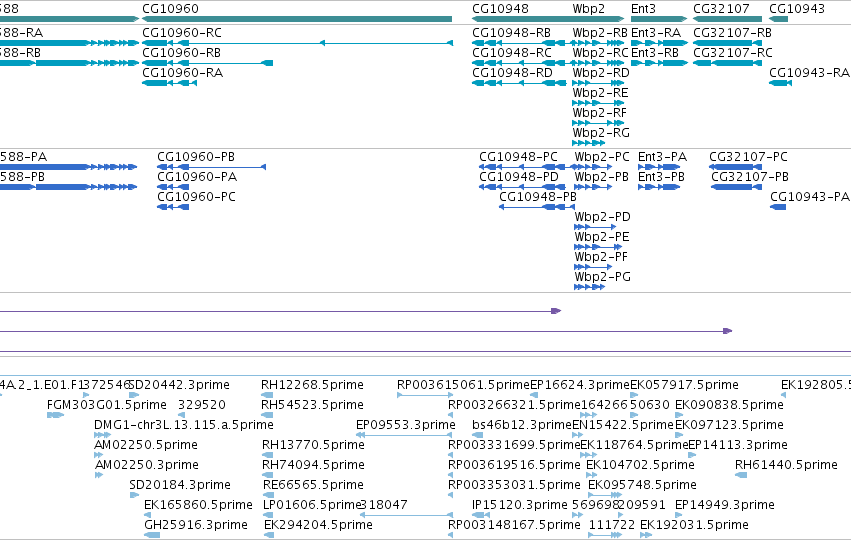Click protein CG10948-PD label

click(519, 177)
